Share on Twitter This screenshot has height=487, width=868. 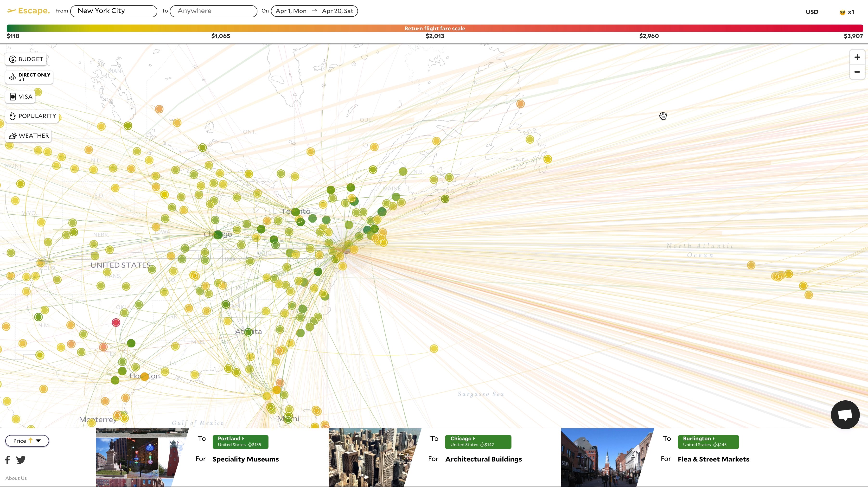click(x=21, y=460)
